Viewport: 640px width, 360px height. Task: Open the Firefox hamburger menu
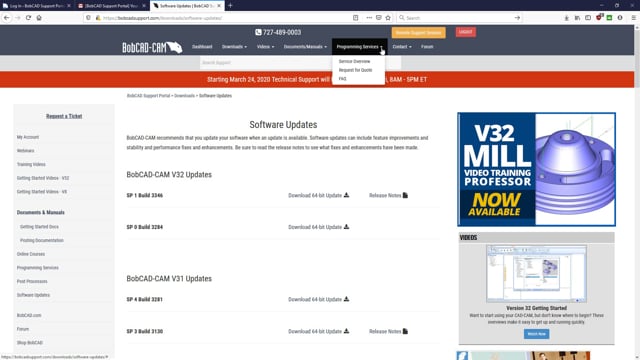coord(633,18)
